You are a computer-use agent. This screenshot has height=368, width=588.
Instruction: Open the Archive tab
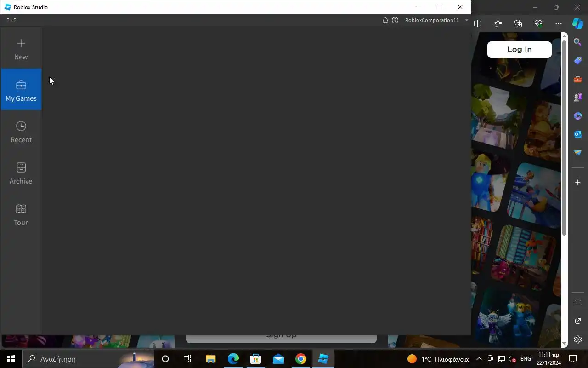coord(21,172)
